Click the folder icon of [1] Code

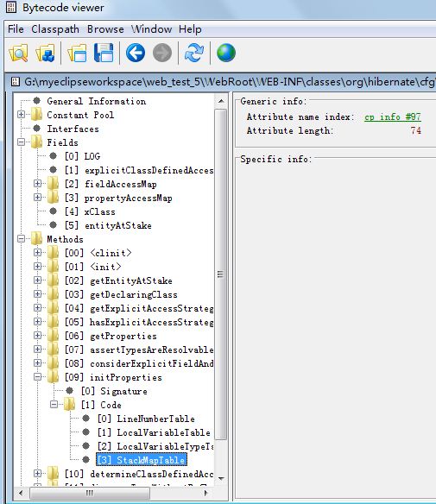coord(69,405)
